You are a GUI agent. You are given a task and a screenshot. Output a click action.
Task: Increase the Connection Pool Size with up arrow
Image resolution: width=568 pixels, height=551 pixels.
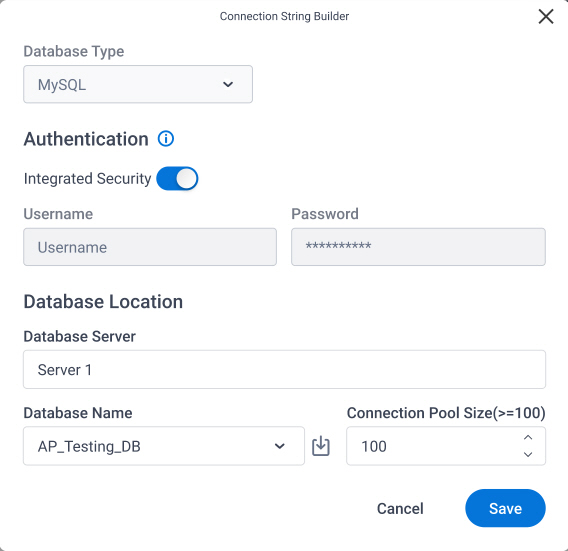528,438
